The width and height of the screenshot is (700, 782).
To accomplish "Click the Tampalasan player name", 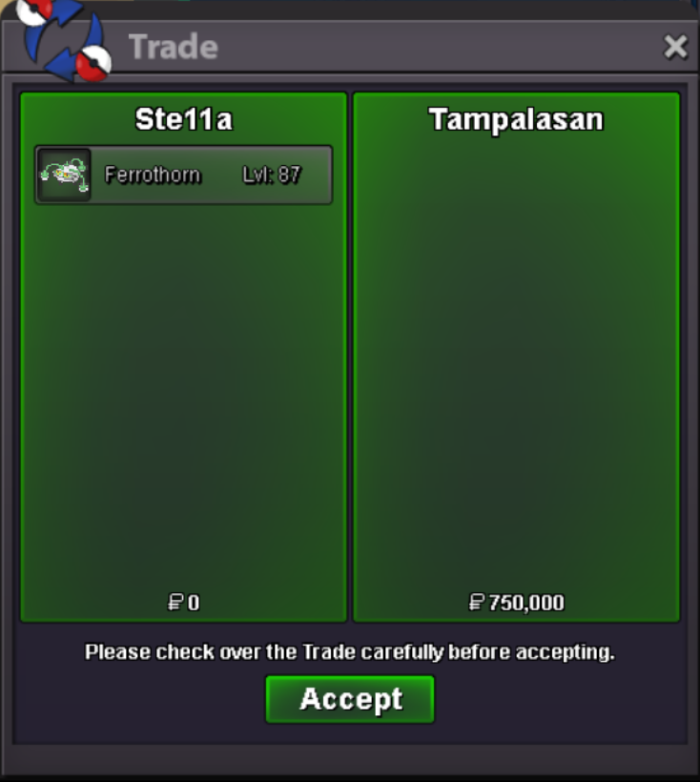I will 516,120.
